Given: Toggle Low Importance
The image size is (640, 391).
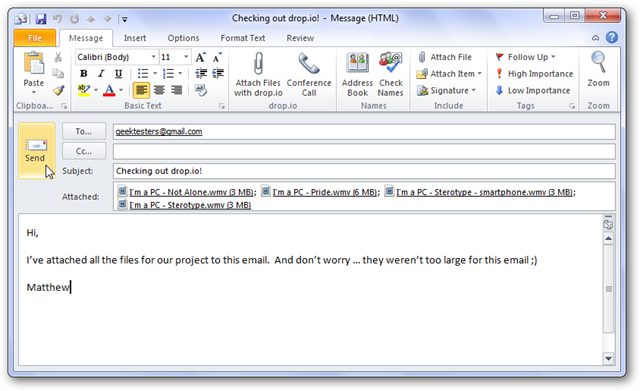Looking at the screenshot, I should click(532, 91).
